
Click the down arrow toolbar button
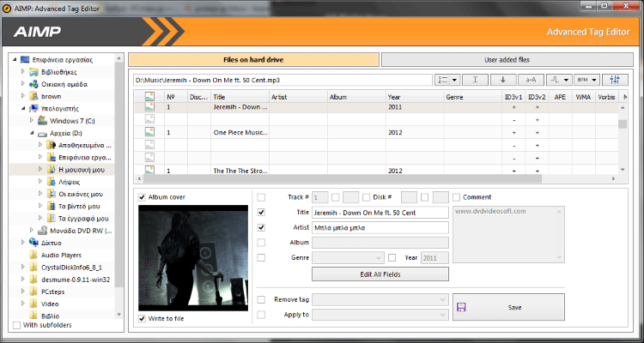tap(502, 80)
